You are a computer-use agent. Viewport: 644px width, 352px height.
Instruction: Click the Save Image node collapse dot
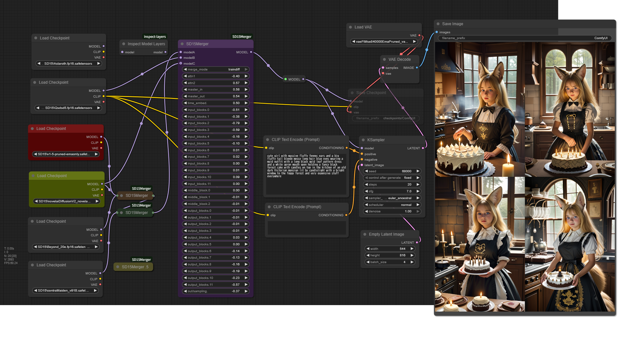pos(438,24)
